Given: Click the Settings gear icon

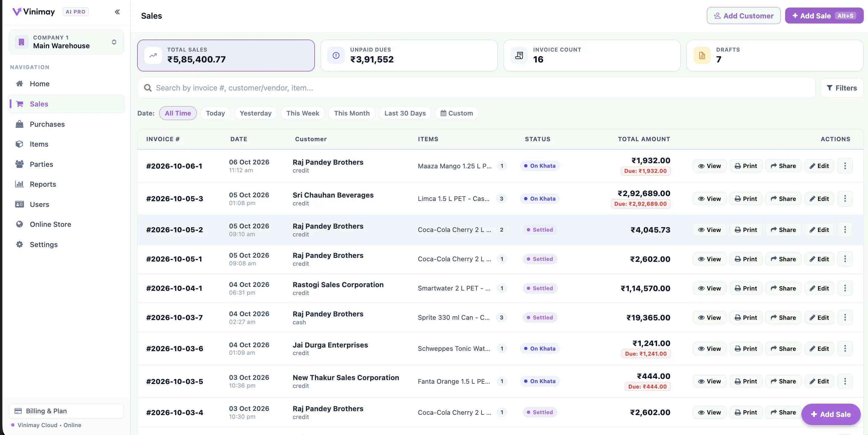Looking at the screenshot, I should point(20,244).
